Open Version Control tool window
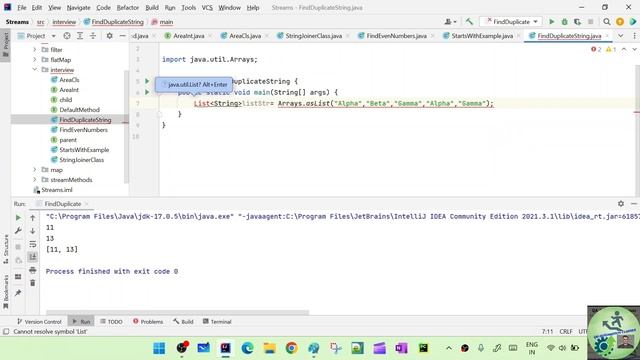Screen dimensions: 640x360 [39, 322]
